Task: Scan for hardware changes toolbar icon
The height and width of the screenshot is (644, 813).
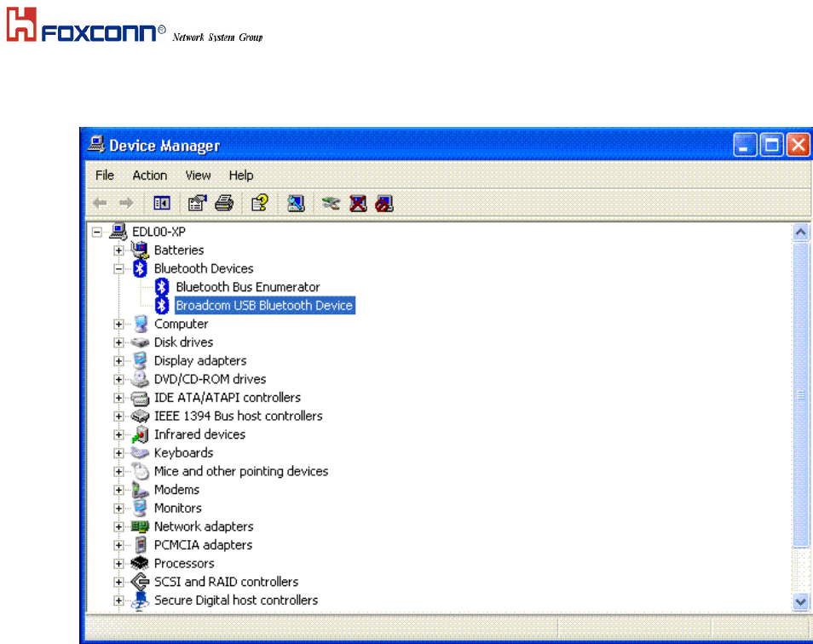Action: [x=296, y=203]
